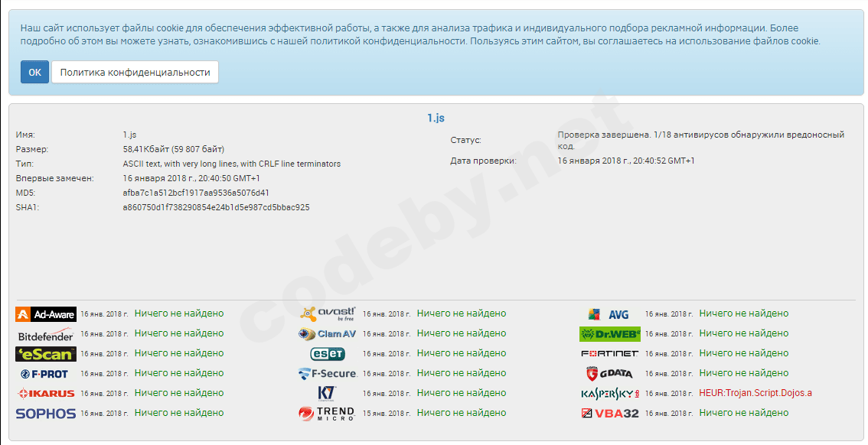Click the ESET logo

coord(328,354)
